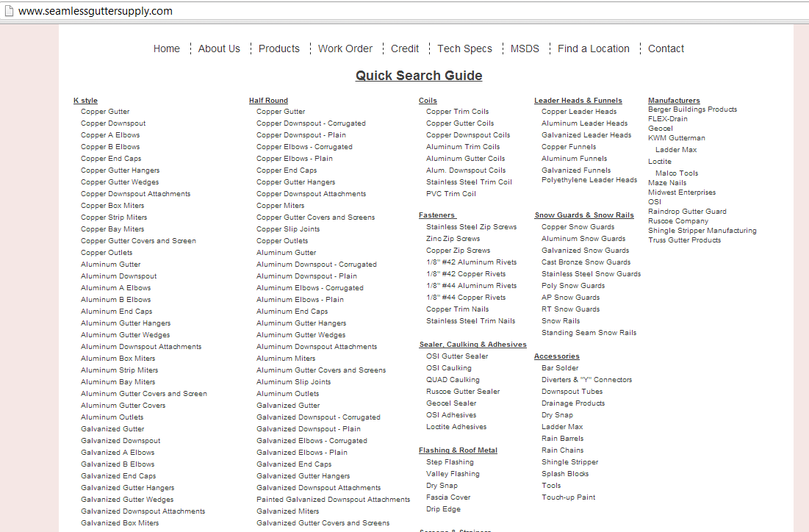Open the Home menu item
The height and width of the screenshot is (532, 809).
click(x=166, y=48)
